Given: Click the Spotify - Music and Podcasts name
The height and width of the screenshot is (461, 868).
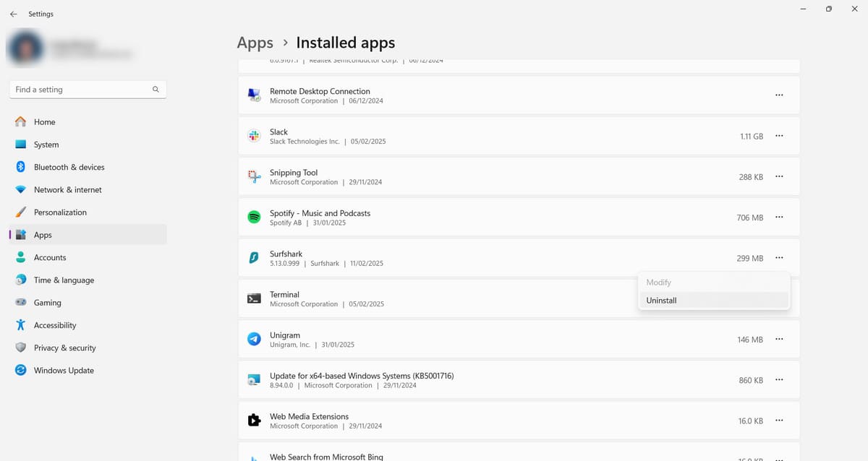Looking at the screenshot, I should pyautogui.click(x=320, y=213).
